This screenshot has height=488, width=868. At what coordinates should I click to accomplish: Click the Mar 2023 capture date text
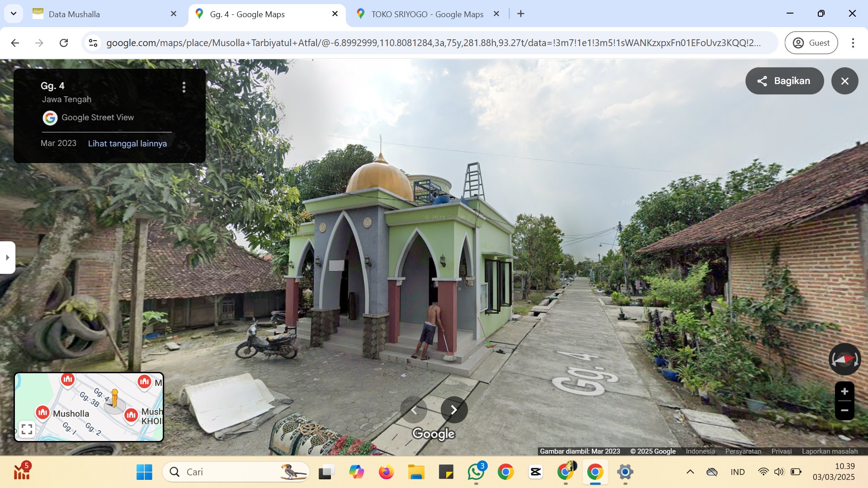coord(58,143)
